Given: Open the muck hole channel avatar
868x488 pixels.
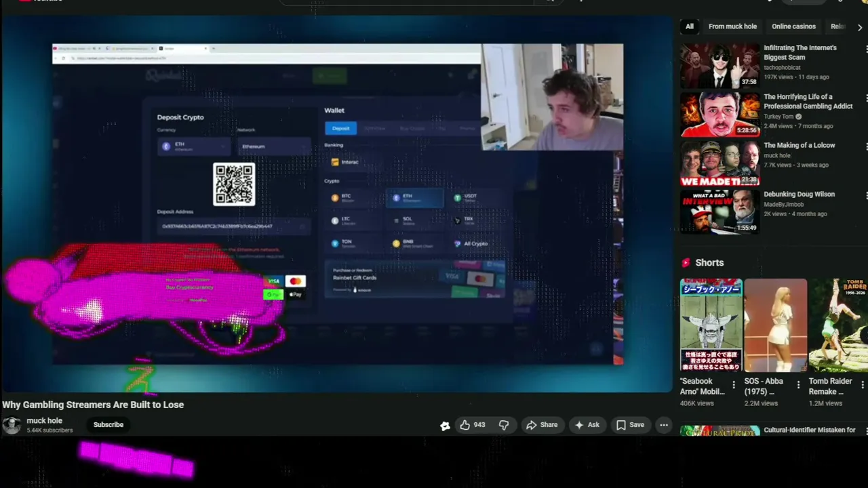Looking at the screenshot, I should point(12,425).
